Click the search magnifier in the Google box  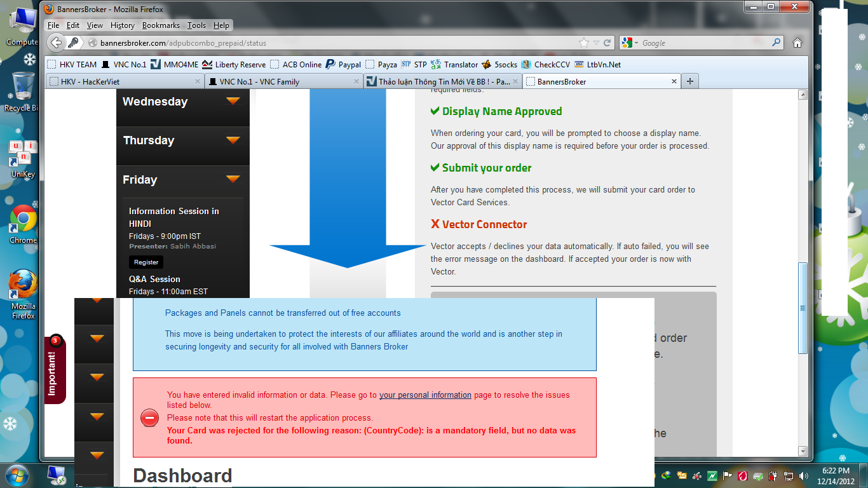776,43
